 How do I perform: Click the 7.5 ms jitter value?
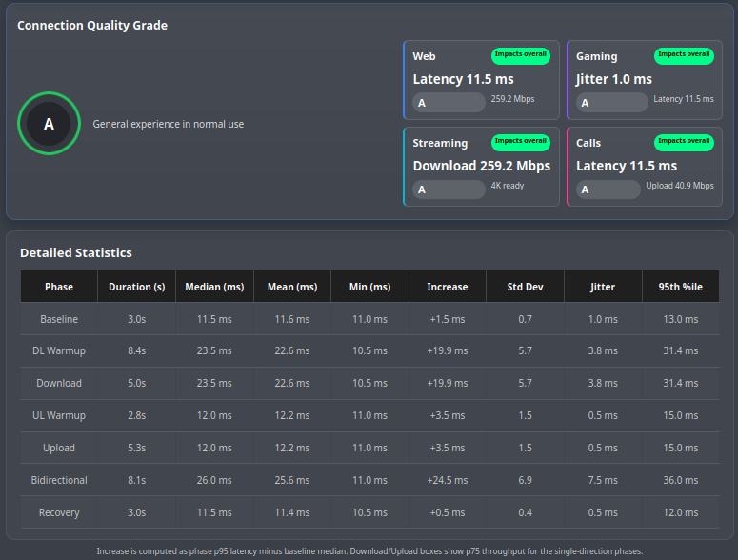603,480
